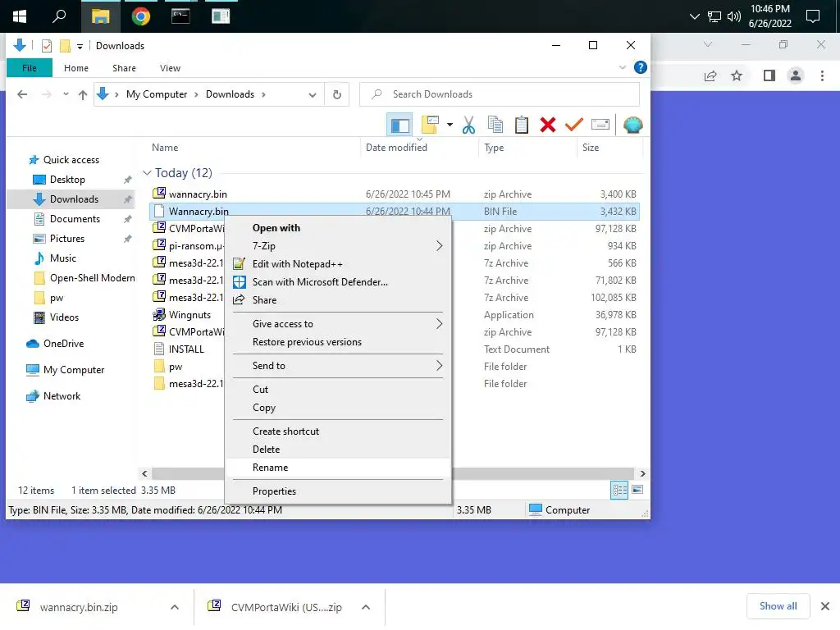This screenshot has width=840, height=630.
Task: Choose Rename in the context menu
Action: pos(339,468)
